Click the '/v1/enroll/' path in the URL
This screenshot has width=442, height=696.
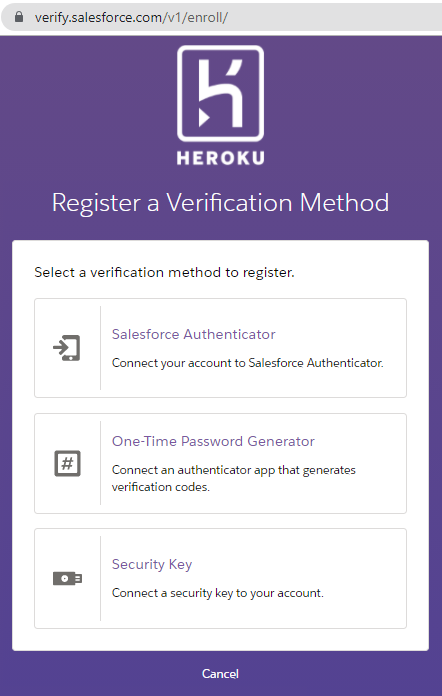pos(197,18)
